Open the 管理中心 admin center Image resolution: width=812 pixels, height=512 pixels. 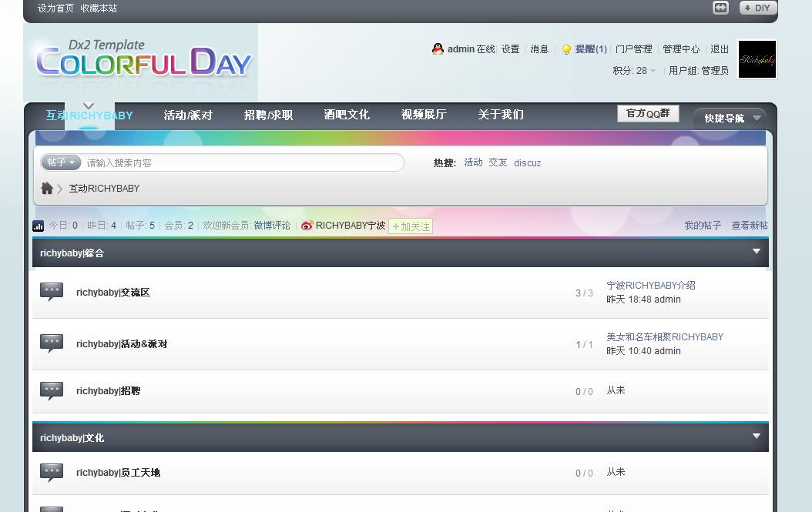pos(681,49)
